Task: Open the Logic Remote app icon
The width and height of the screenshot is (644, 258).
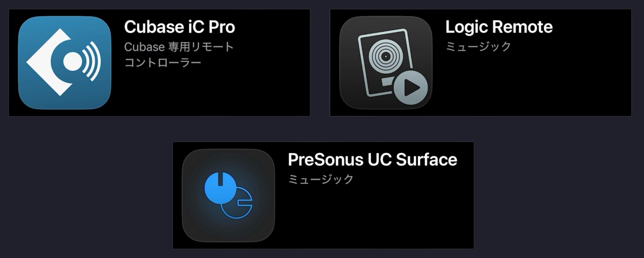Action: (386, 63)
